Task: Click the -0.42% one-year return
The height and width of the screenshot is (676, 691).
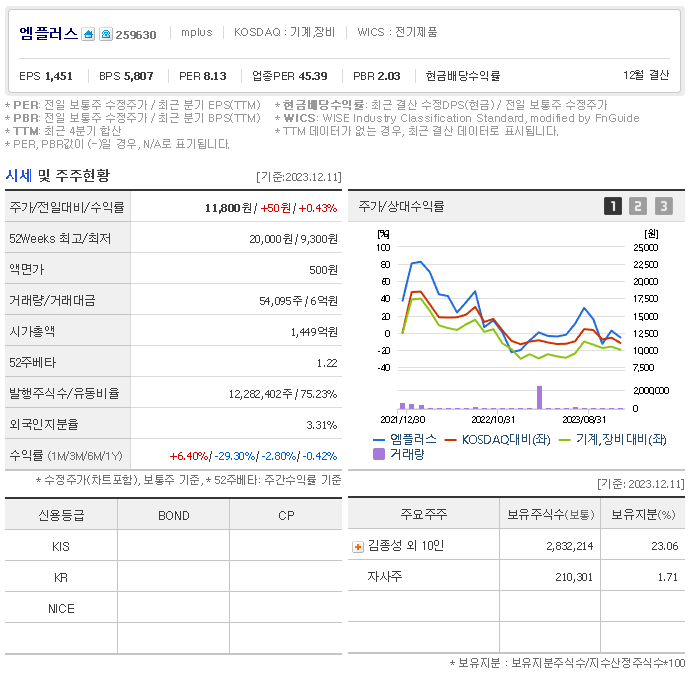Action: tap(319, 456)
